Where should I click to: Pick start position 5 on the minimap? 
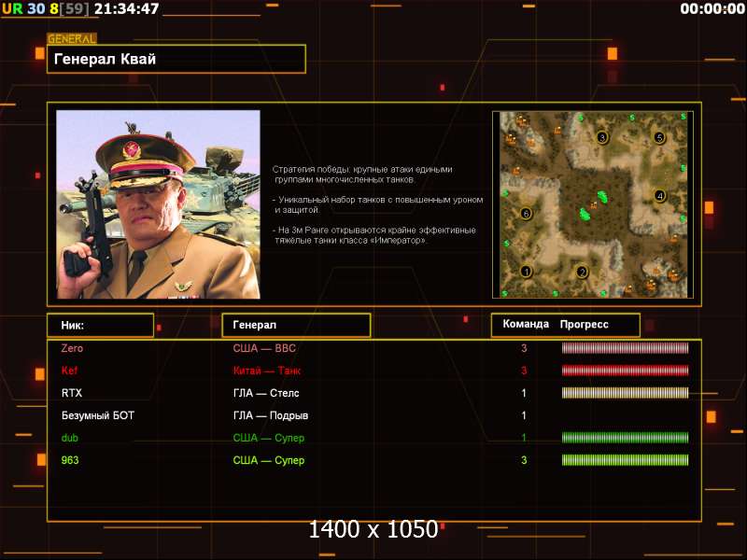point(659,137)
